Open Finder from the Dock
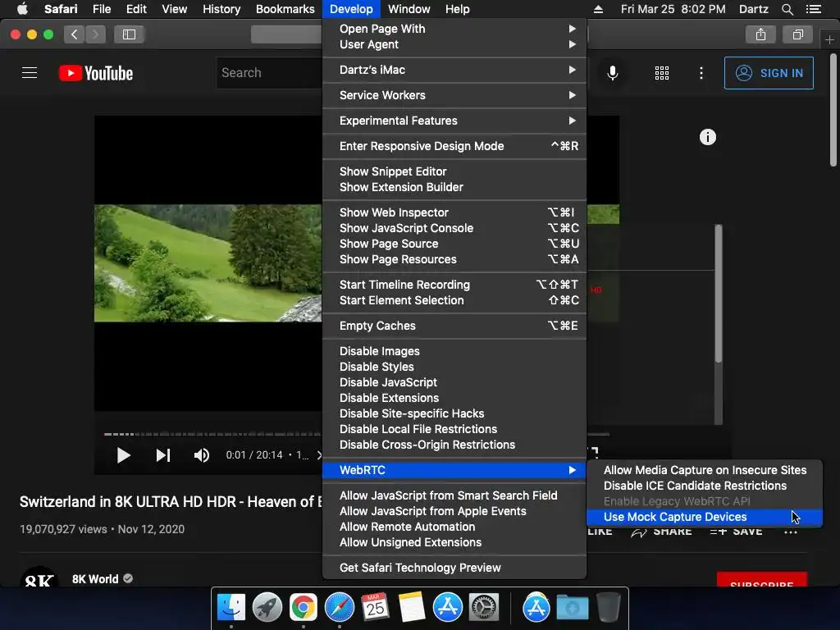840x630 pixels. [x=231, y=607]
